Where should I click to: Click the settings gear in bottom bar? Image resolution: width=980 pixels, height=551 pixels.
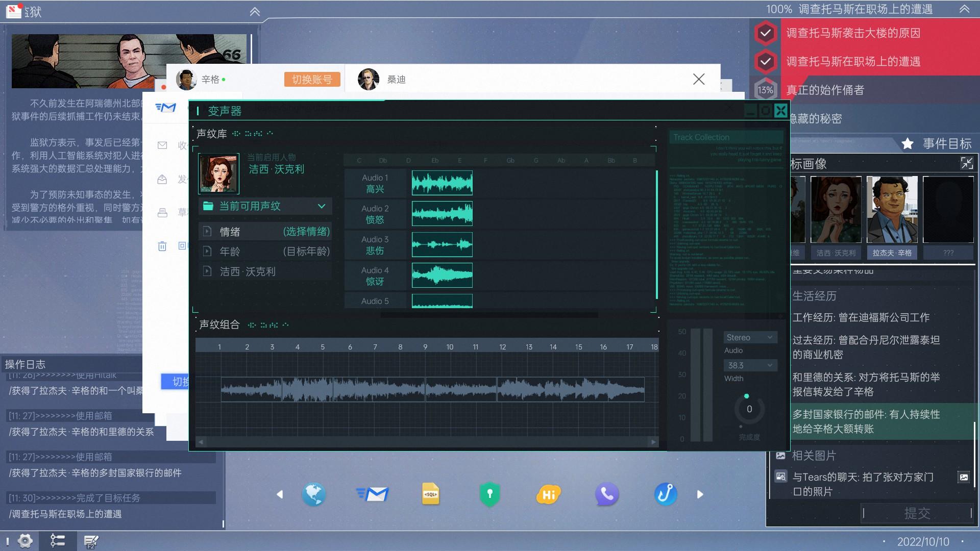click(24, 540)
